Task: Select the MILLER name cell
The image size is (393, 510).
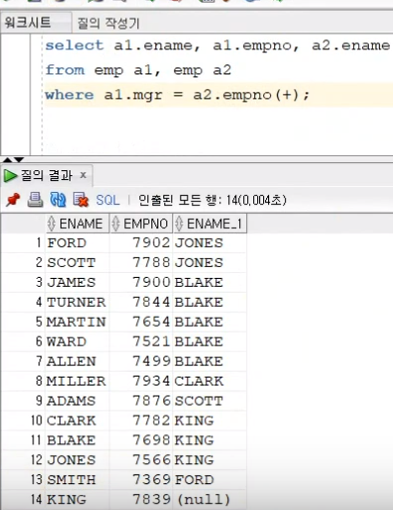Action: 77,381
